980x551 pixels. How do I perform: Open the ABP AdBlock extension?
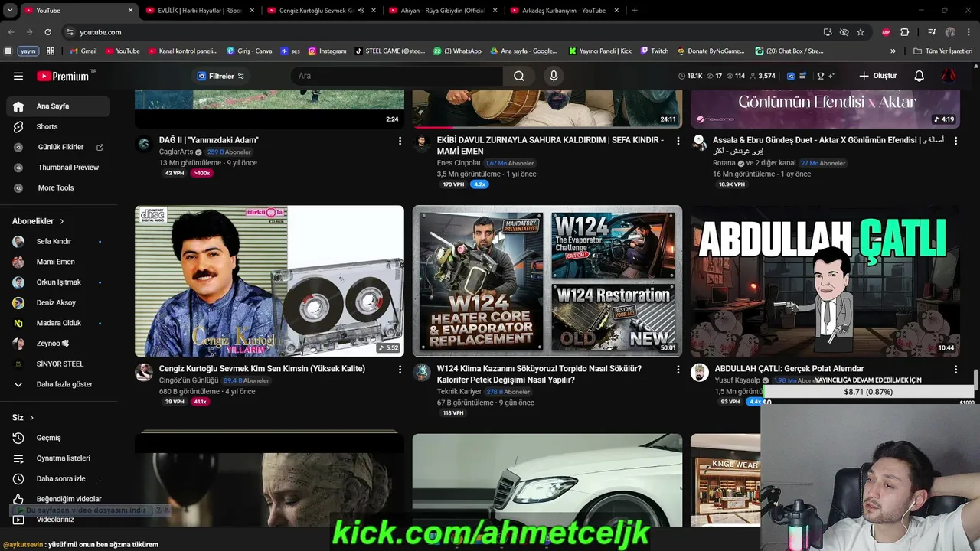[x=887, y=32]
